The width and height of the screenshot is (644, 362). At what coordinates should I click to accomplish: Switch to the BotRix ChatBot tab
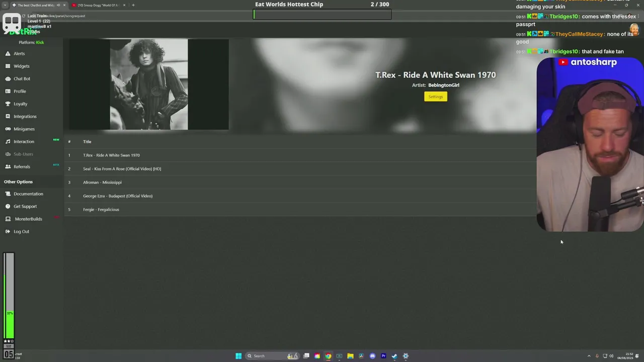point(39,5)
